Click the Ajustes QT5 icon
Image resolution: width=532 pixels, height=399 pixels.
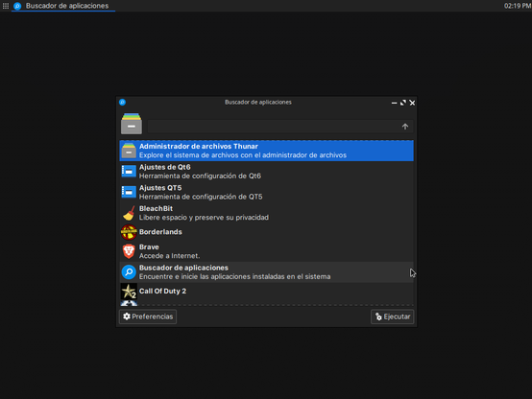click(x=129, y=192)
